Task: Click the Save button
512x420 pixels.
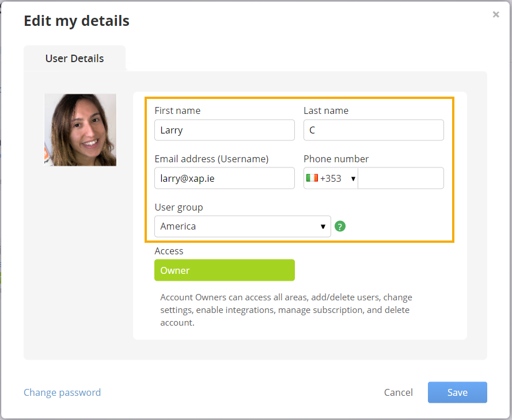Action: click(x=457, y=392)
